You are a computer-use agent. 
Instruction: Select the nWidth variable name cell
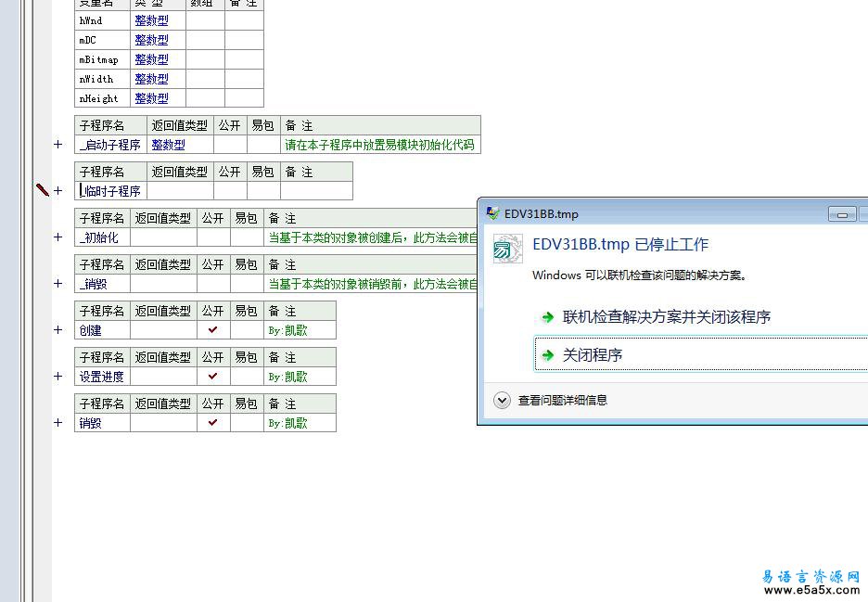pos(102,79)
